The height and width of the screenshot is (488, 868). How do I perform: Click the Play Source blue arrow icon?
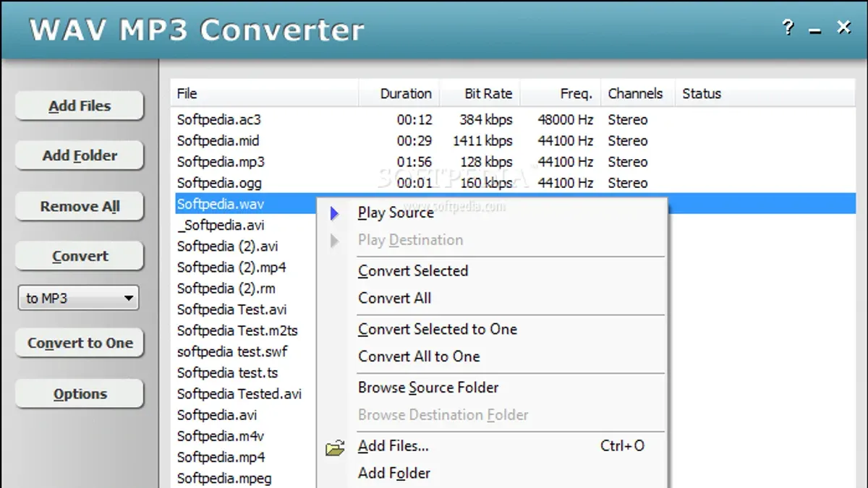point(334,213)
